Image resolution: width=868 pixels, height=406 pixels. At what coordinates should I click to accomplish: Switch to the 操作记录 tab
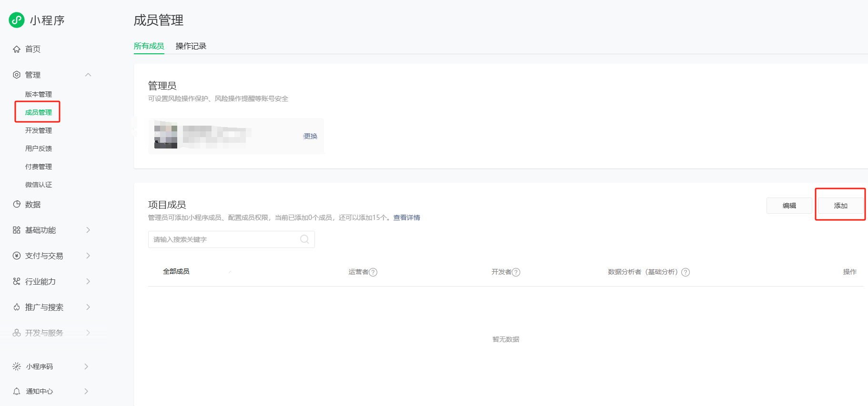point(191,46)
